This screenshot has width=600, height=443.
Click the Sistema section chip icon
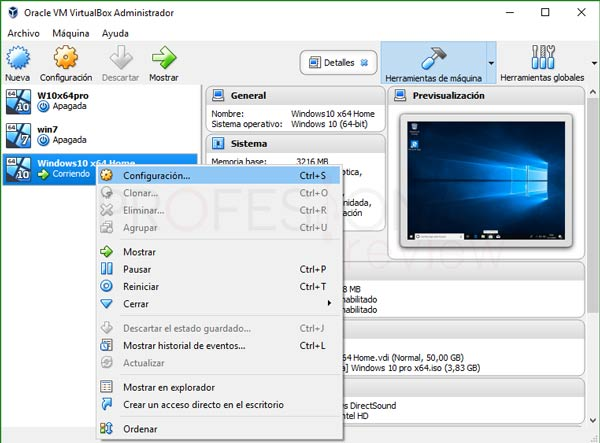coord(218,143)
